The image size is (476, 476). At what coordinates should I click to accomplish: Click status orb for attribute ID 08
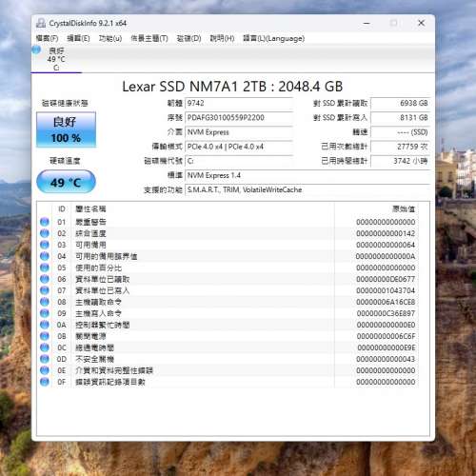45,302
